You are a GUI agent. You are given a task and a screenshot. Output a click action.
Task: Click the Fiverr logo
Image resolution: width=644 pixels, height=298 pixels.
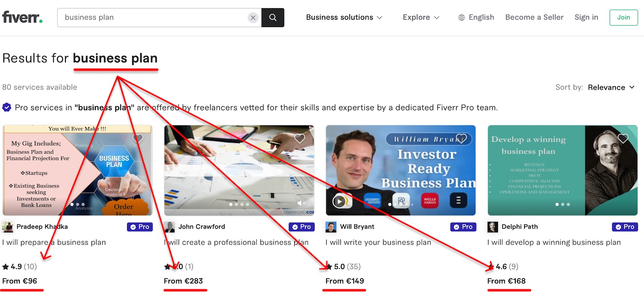click(22, 17)
